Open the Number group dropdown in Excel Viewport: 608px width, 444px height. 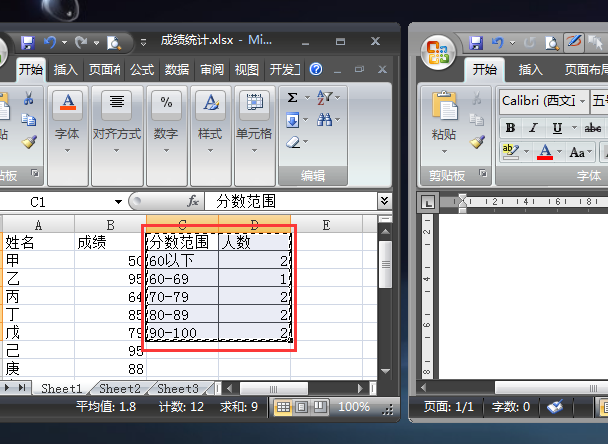166,150
